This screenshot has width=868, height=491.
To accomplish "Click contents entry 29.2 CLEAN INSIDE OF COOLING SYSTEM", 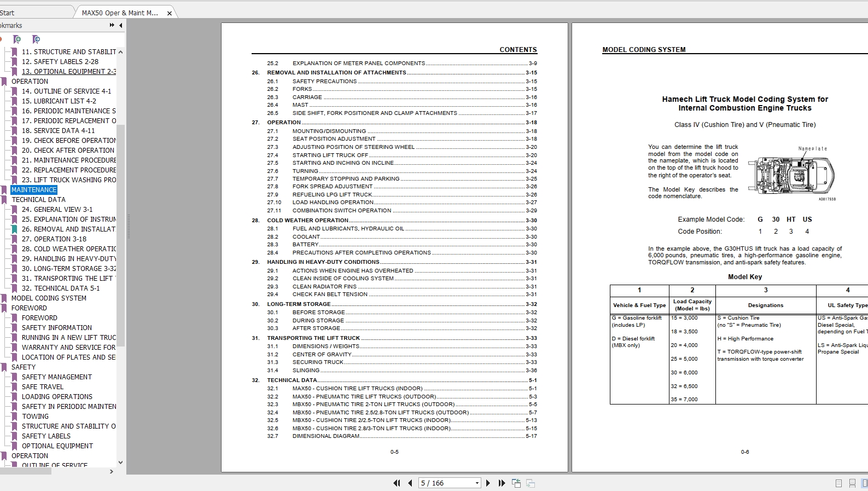I will (401, 279).
